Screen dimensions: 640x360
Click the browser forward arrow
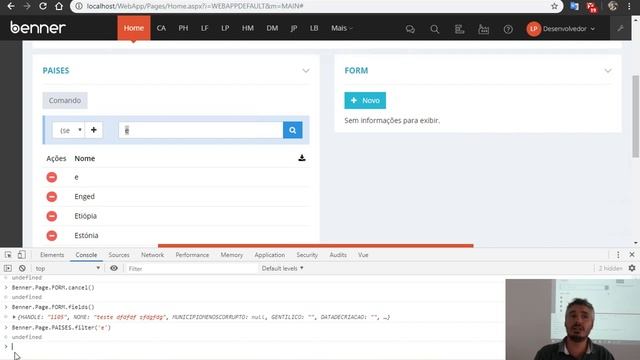(x=27, y=6)
